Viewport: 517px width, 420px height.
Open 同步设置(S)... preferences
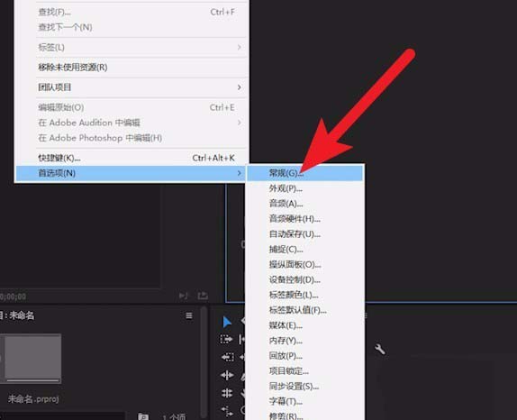pos(305,387)
